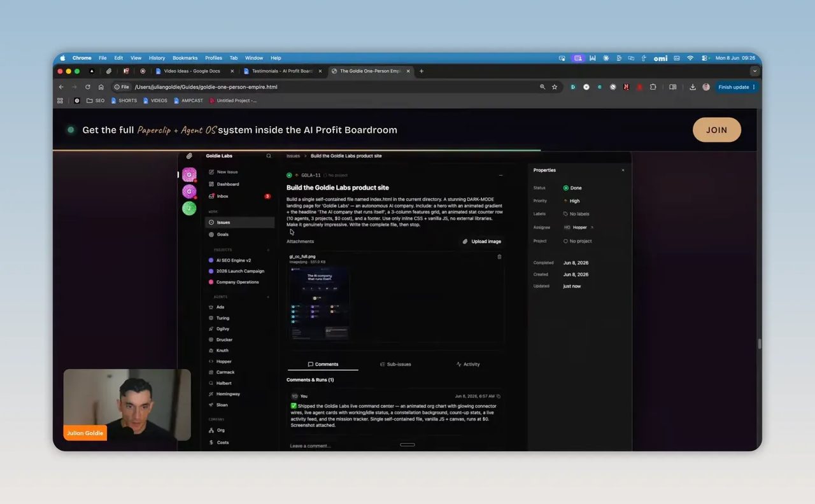Close the Properties panel
This screenshot has height=504, width=815.
623,170
